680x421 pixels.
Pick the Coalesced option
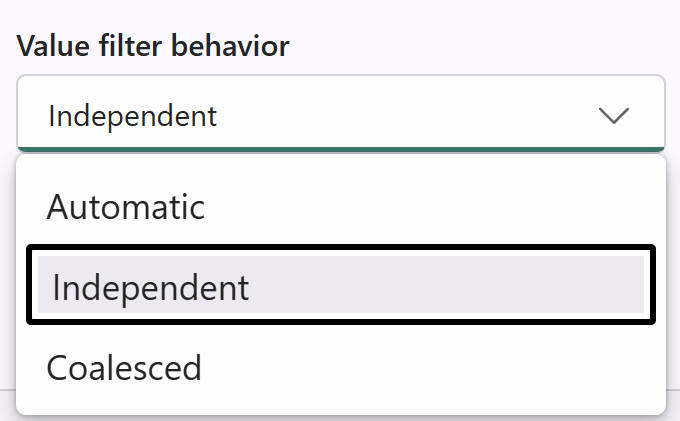(x=124, y=367)
